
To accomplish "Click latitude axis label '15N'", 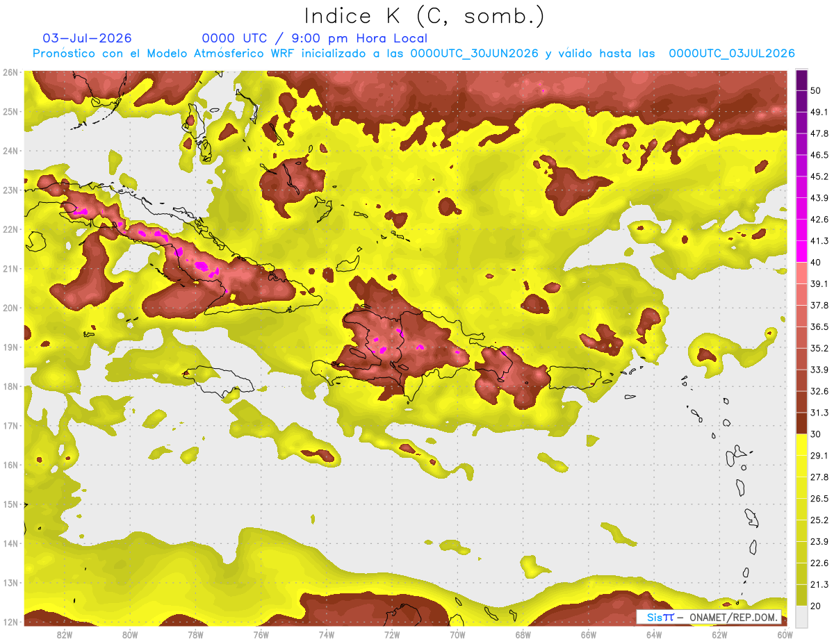I will click(x=10, y=504).
